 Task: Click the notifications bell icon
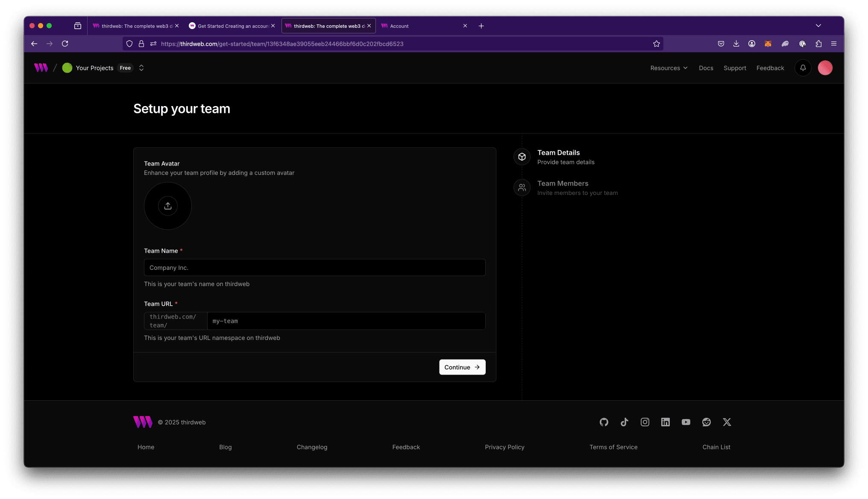pyautogui.click(x=803, y=68)
